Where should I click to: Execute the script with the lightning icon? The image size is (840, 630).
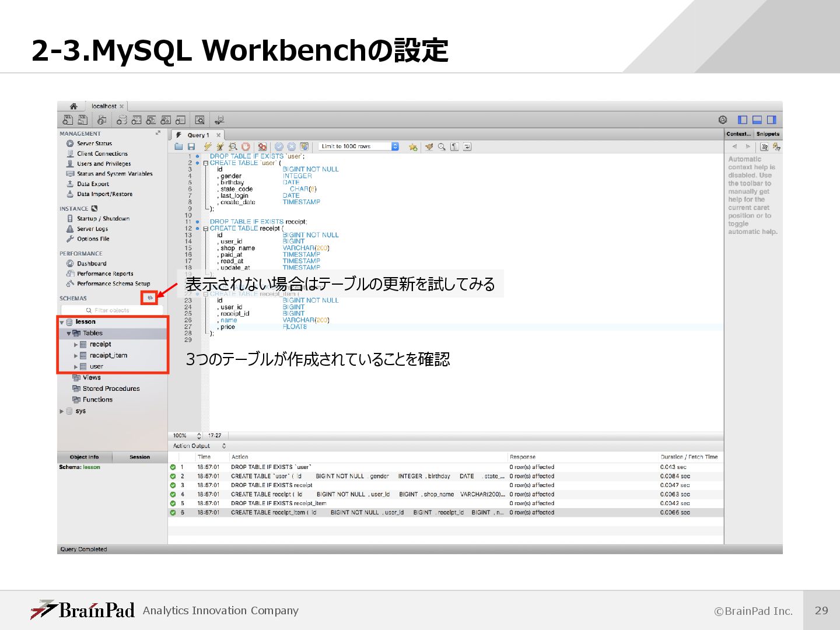[208, 146]
